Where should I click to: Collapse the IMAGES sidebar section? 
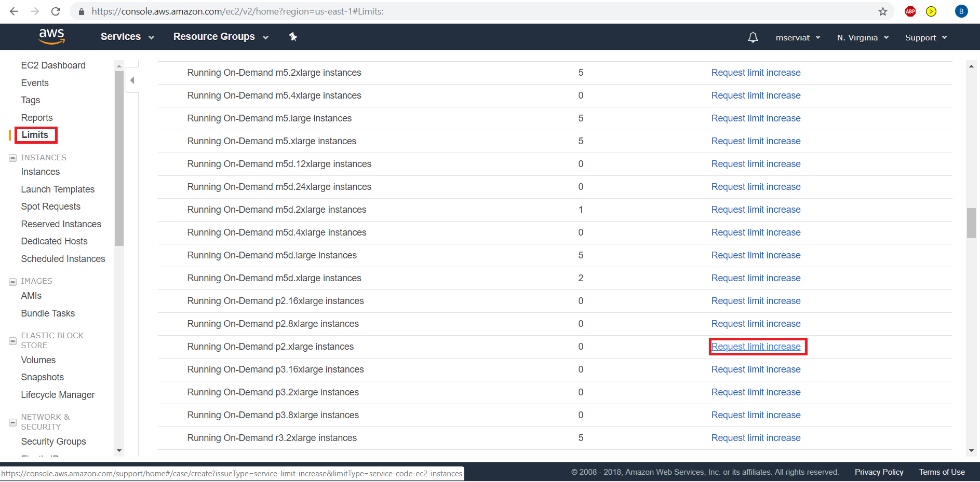pyautogui.click(x=13, y=282)
